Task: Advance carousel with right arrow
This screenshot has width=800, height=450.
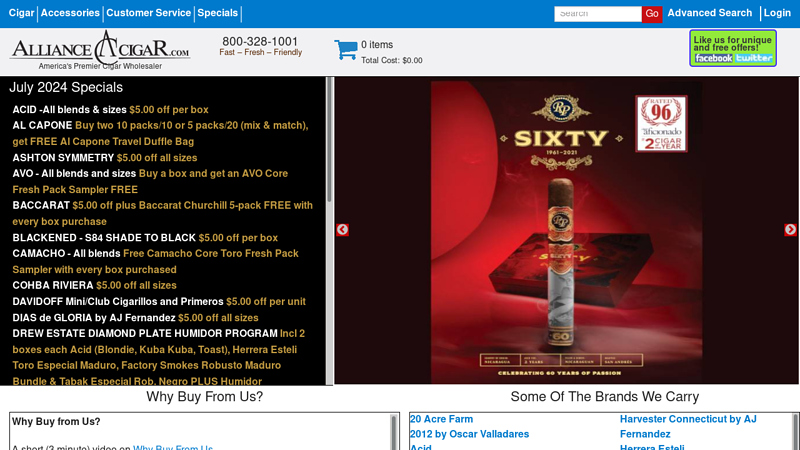Action: (790, 230)
